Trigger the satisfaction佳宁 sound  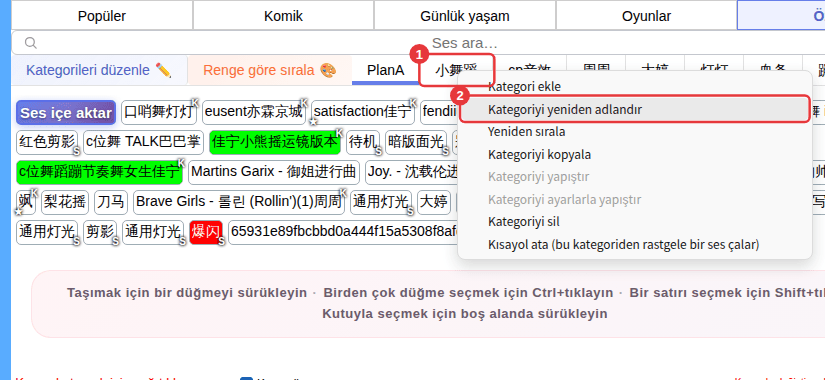click(363, 112)
